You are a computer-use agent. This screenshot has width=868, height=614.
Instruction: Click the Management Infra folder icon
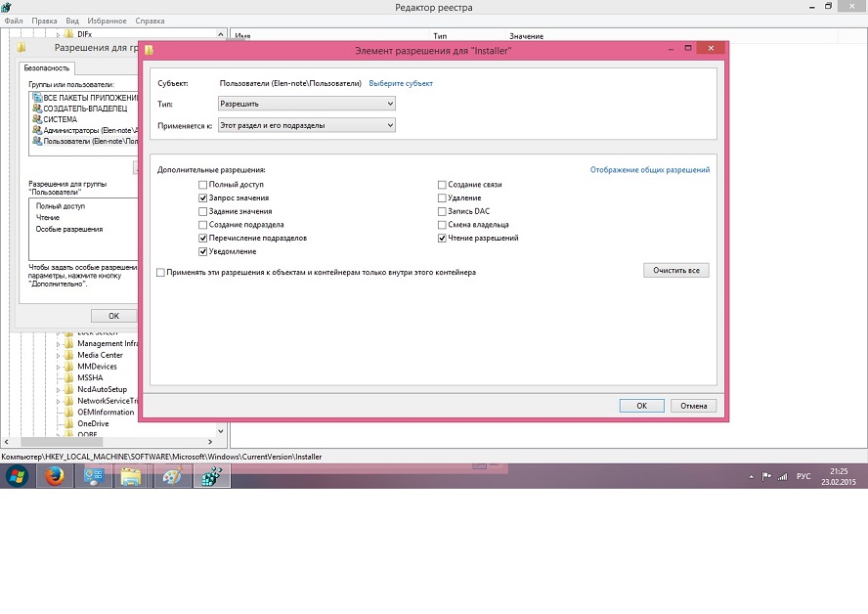pos(68,344)
